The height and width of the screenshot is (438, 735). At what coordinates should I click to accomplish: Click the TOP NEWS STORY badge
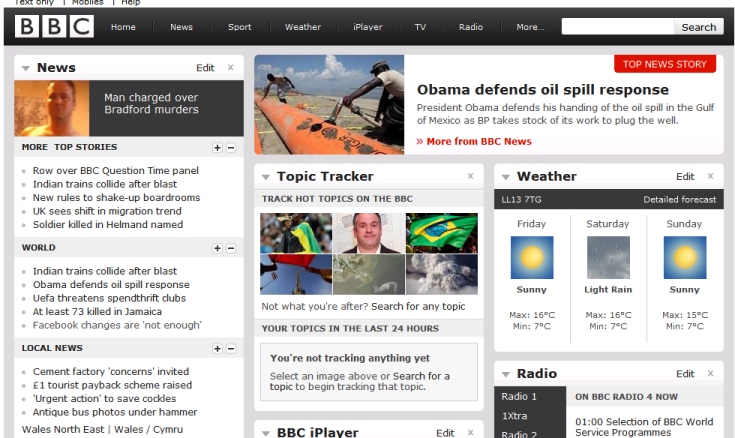(665, 64)
